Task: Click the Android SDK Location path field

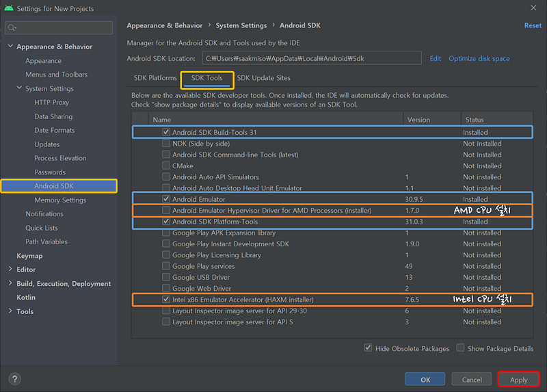Action: coord(312,58)
